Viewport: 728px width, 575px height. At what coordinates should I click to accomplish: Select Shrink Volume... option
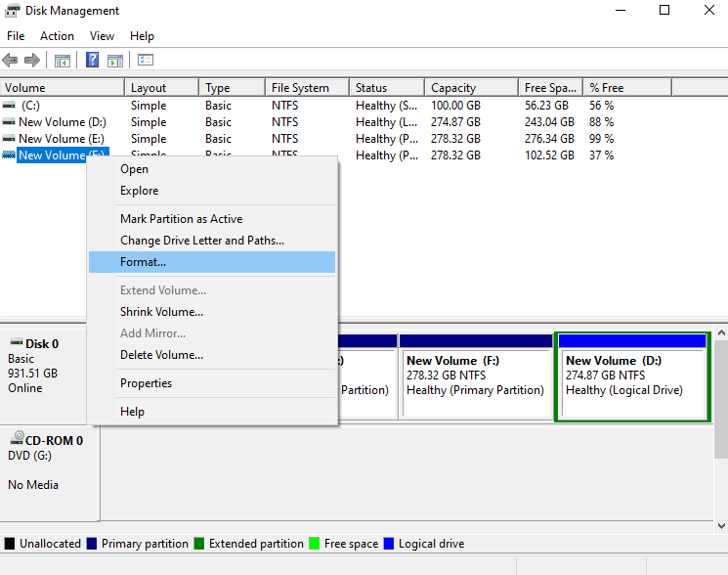click(212, 312)
